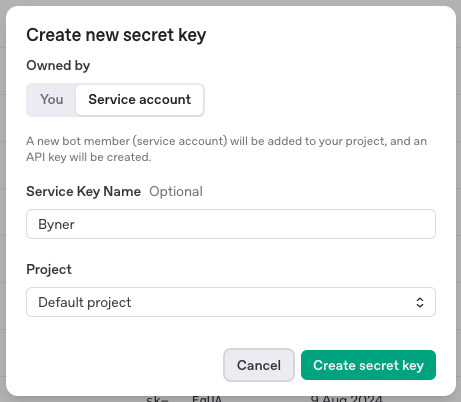Cancel the new secret key dialog
Image resolution: width=461 pixels, height=402 pixels.
(259, 365)
